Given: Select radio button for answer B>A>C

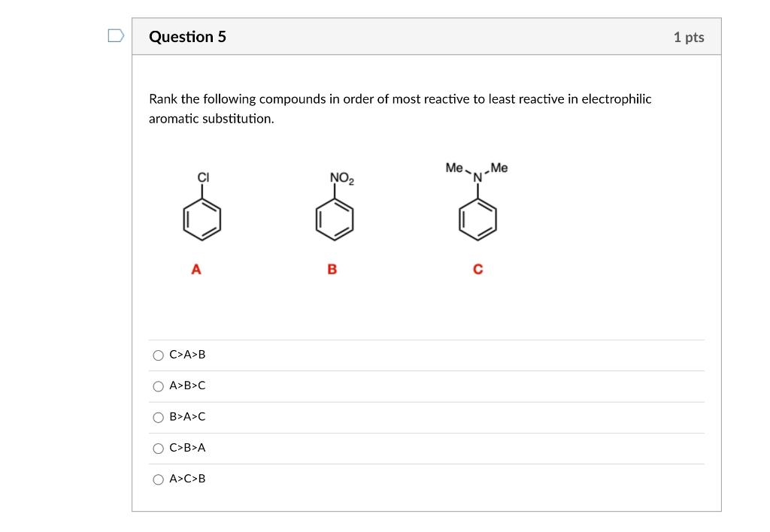Looking at the screenshot, I should (158, 416).
